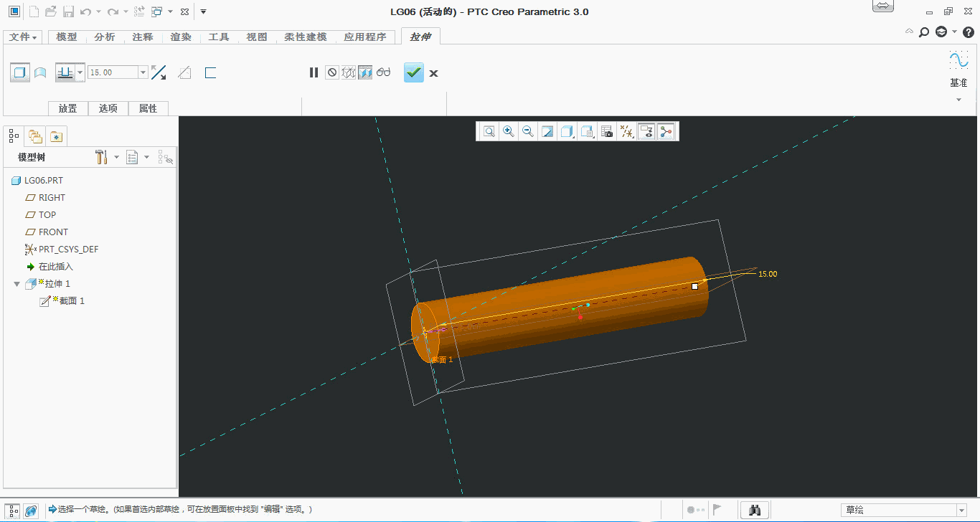980x522 pixels.
Task: Open a file via the folder icon
Action: coord(51,11)
